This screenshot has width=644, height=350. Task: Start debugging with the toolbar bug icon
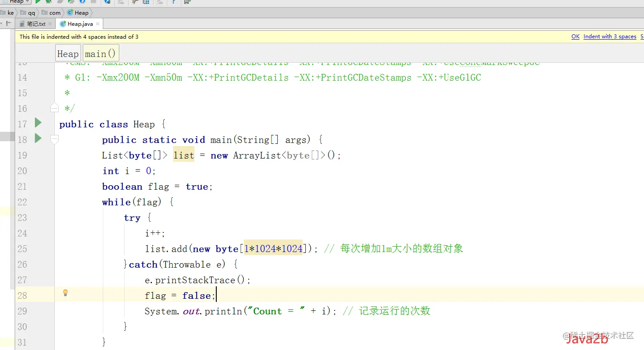tap(49, 2)
